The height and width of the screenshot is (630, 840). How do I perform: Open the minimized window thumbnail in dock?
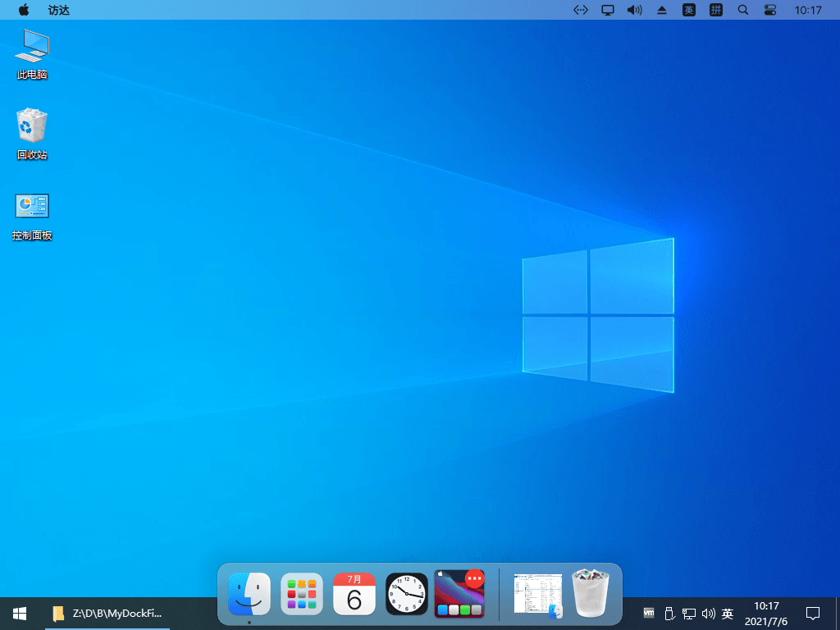pyautogui.click(x=538, y=595)
